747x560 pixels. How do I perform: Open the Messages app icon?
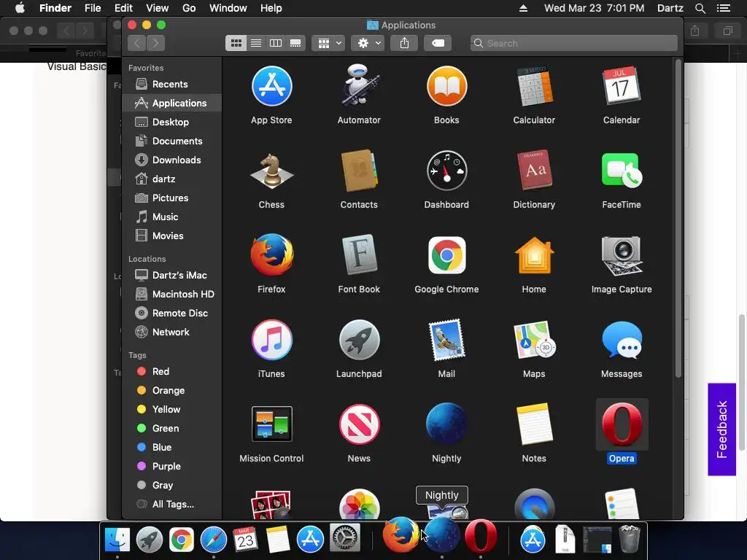pos(622,340)
